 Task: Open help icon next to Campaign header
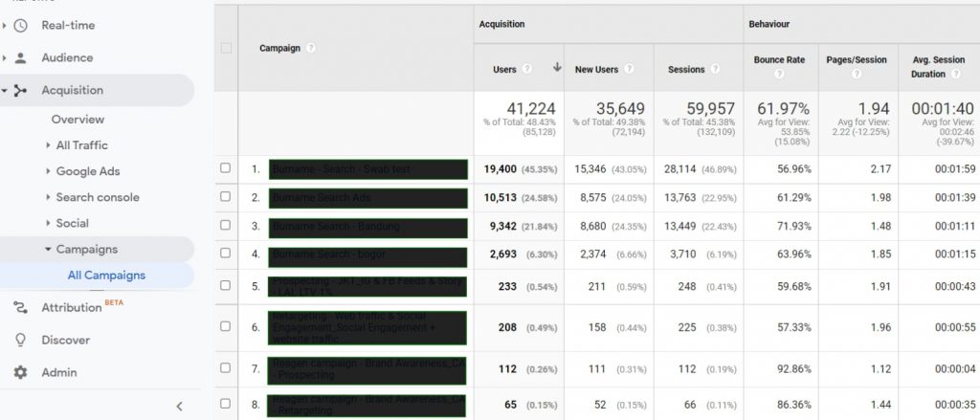311,48
